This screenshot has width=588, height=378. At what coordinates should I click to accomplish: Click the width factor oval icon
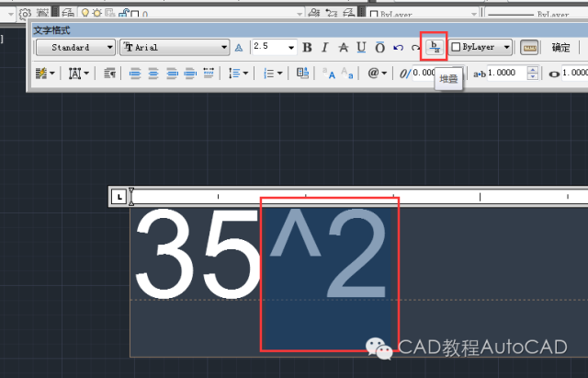pyautogui.click(x=554, y=74)
